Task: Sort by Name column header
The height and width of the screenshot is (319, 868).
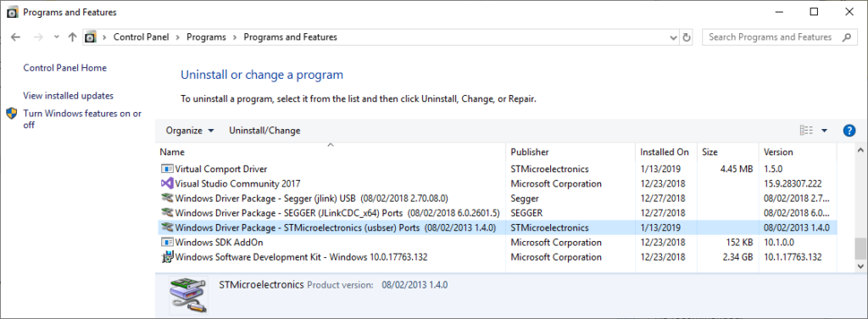Action: 331,152
